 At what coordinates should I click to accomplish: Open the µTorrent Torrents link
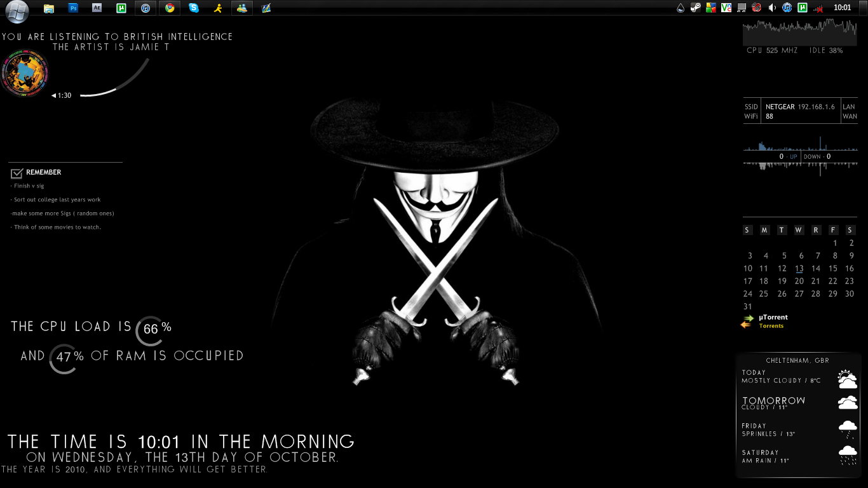point(771,326)
